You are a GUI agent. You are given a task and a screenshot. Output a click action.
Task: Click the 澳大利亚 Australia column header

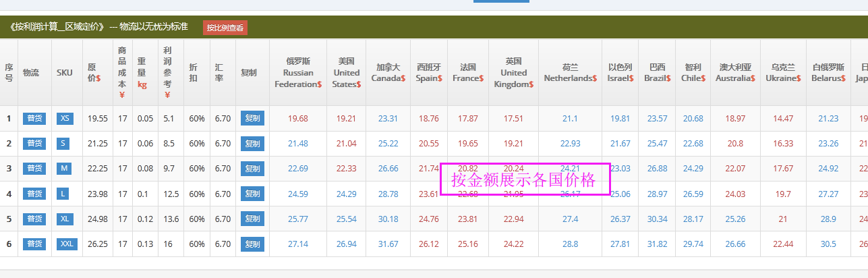tap(735, 72)
